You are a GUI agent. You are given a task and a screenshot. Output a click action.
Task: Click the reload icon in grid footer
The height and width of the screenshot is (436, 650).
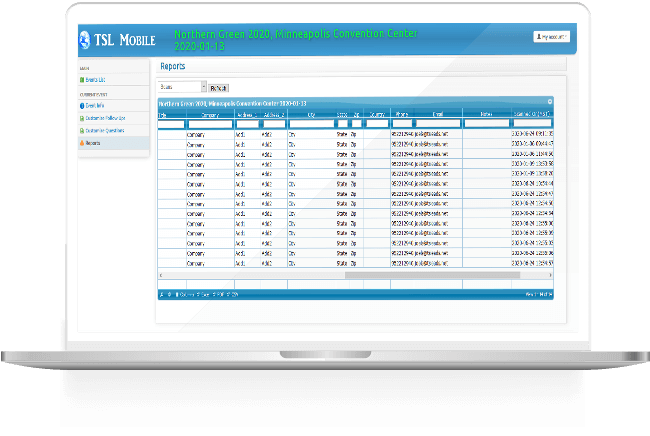tap(171, 294)
